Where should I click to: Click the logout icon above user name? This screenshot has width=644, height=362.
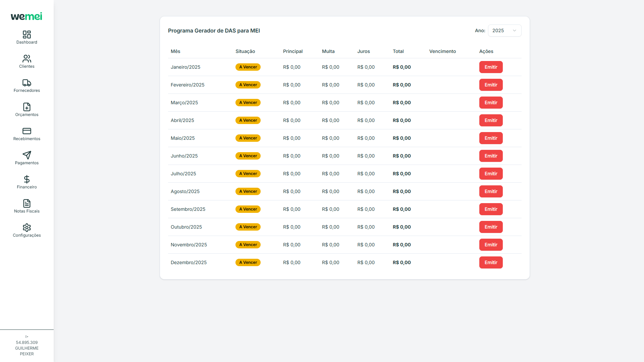(27, 337)
